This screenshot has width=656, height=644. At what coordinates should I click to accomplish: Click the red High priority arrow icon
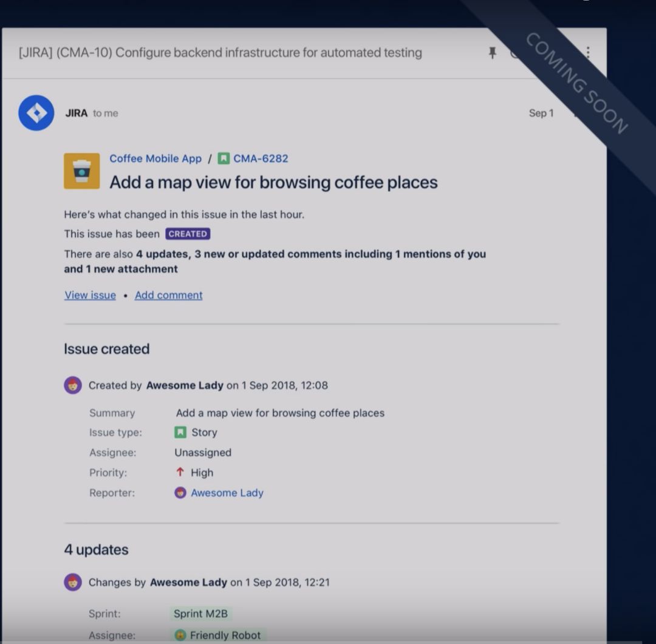[180, 472]
